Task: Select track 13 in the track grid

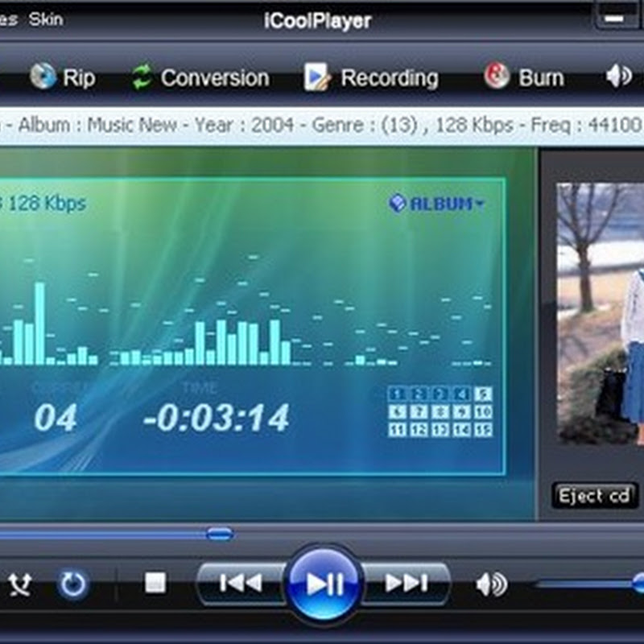Action: tap(440, 430)
